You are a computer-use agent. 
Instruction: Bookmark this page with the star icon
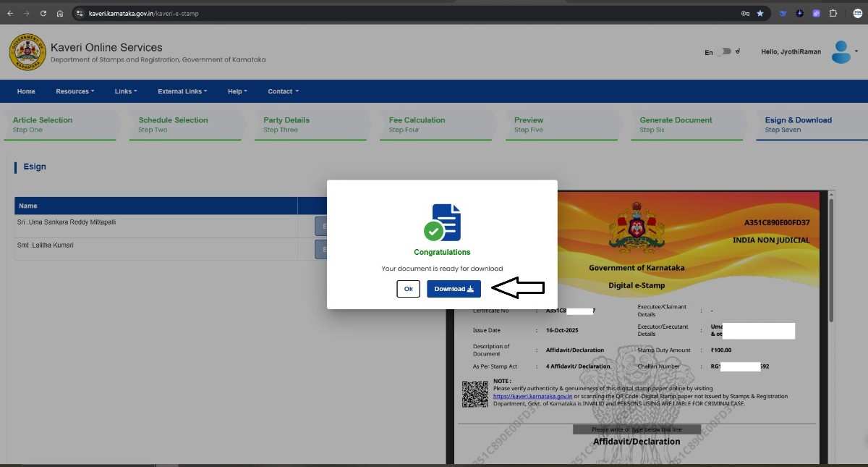(x=760, y=13)
